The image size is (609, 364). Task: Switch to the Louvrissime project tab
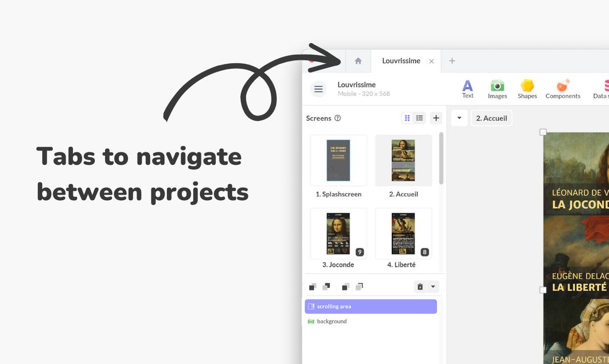(401, 61)
